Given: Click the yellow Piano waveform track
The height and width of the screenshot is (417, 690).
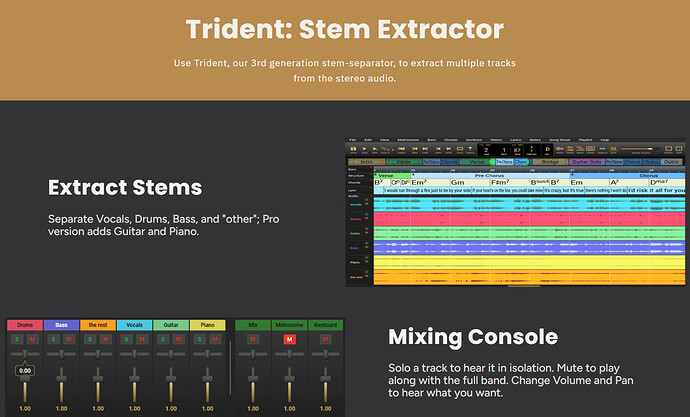Looking at the screenshot, I should tap(529, 262).
